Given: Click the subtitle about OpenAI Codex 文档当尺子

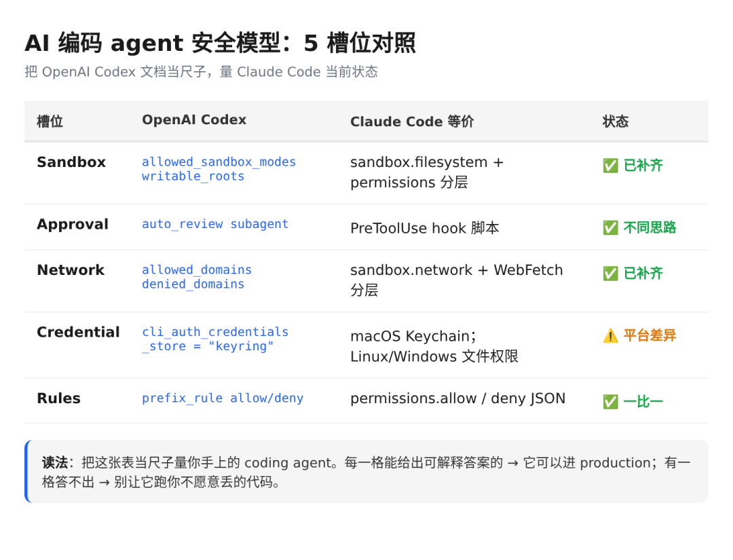Looking at the screenshot, I should tap(201, 72).
